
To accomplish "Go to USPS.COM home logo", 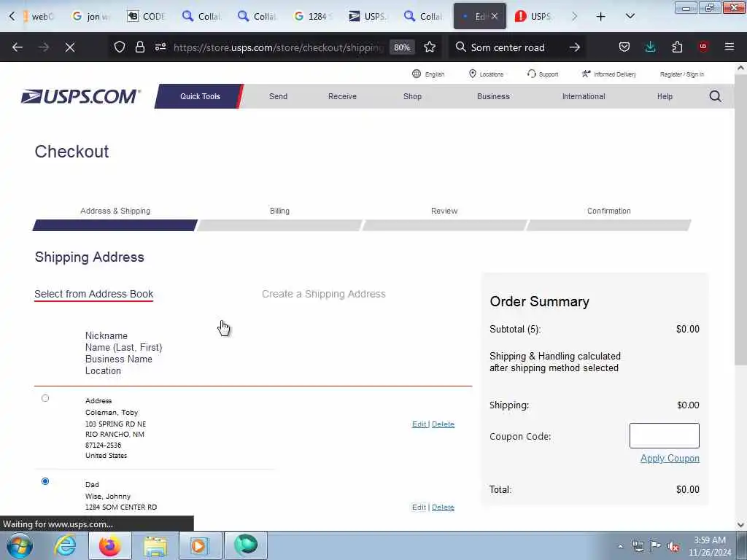I will click(80, 97).
